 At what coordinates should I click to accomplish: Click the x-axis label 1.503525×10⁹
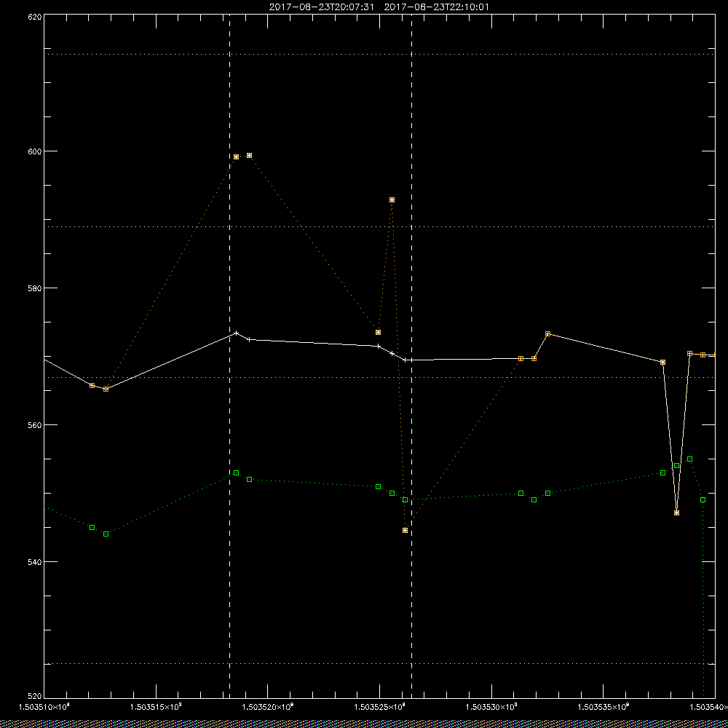[x=380, y=707]
